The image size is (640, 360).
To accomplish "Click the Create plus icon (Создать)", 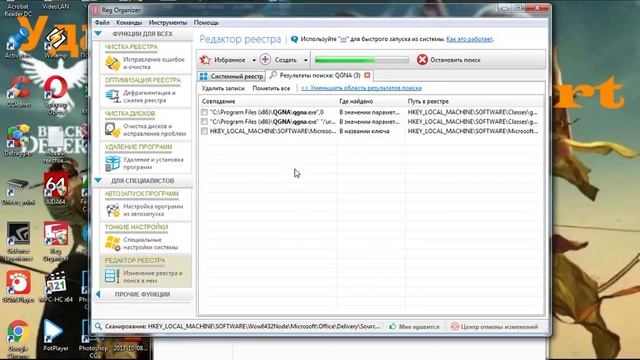I will tap(265, 60).
